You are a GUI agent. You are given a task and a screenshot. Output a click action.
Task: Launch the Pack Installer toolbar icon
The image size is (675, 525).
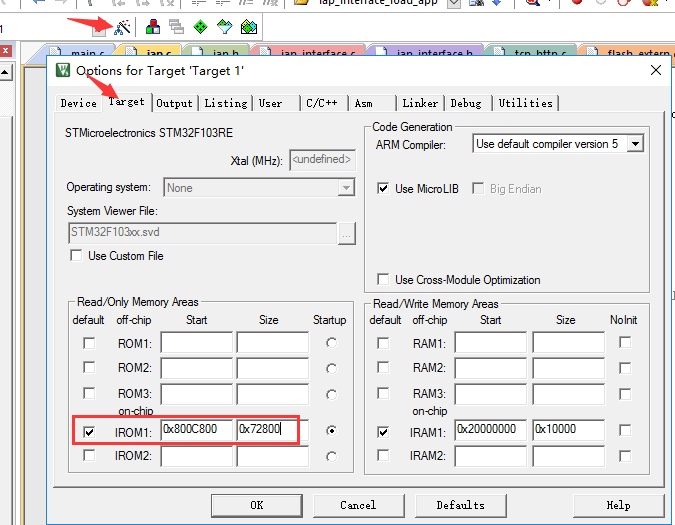(x=249, y=26)
